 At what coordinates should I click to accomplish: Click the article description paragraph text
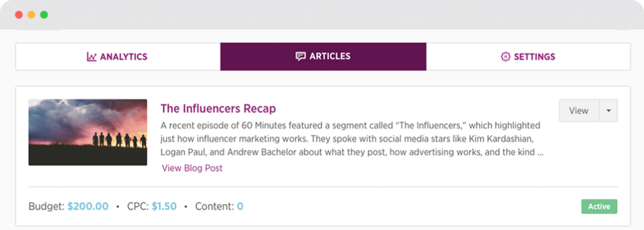[x=352, y=139]
